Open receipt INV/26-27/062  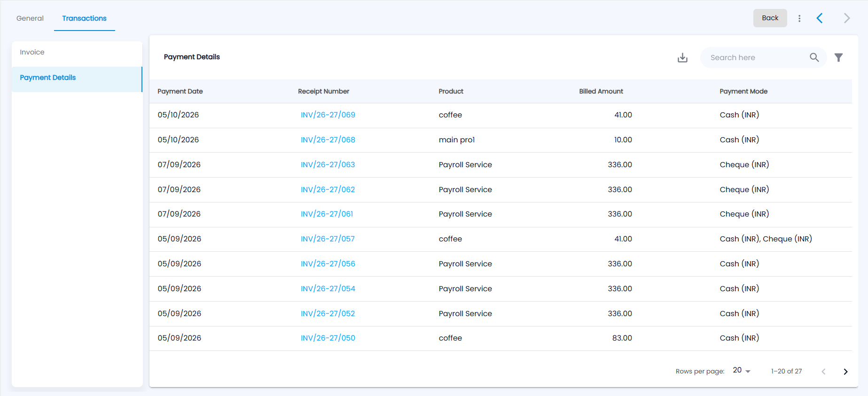pos(328,190)
